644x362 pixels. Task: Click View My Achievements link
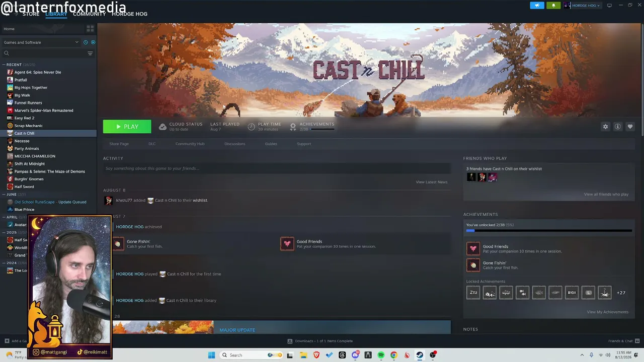(608, 312)
